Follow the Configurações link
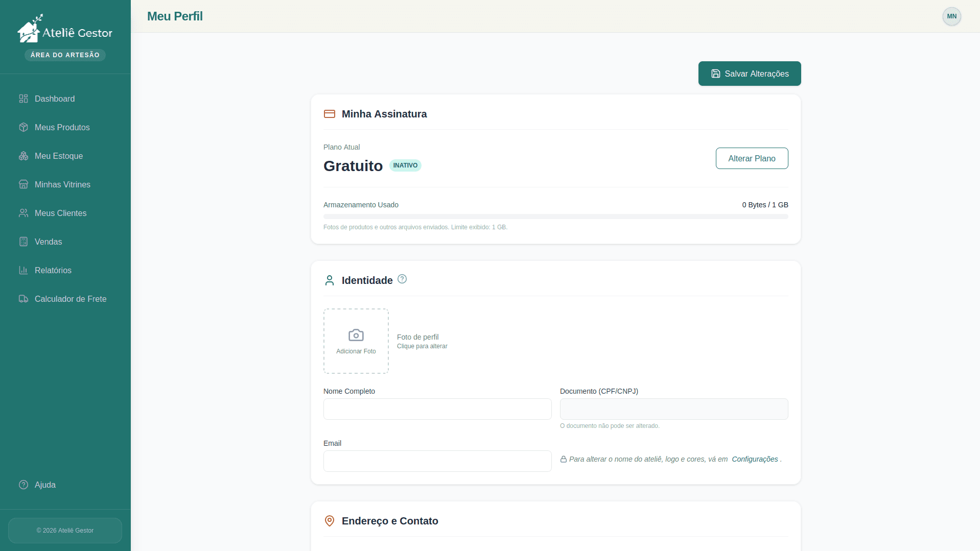The width and height of the screenshot is (980, 551). 755,459
